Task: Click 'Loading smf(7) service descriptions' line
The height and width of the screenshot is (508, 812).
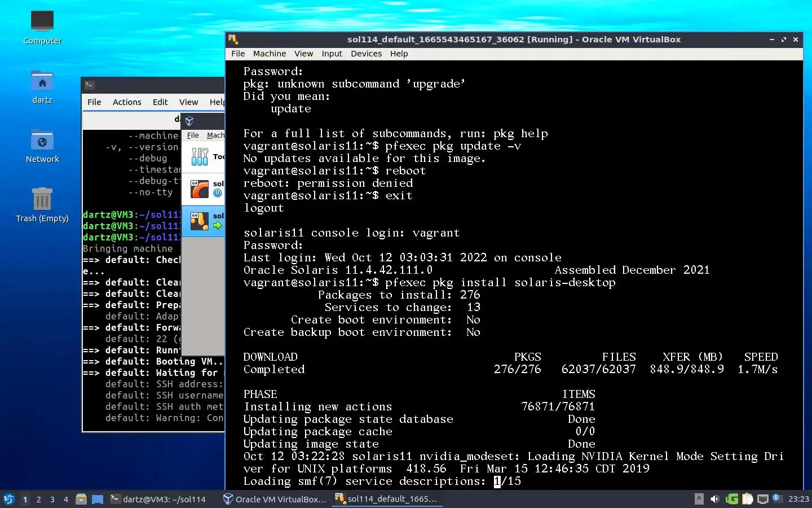Action: (382, 481)
